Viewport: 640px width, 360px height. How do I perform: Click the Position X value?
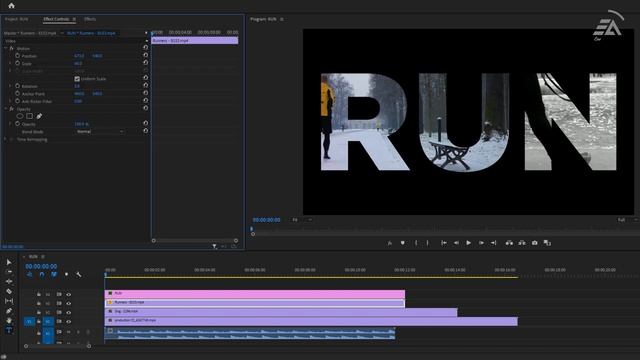(x=79, y=56)
